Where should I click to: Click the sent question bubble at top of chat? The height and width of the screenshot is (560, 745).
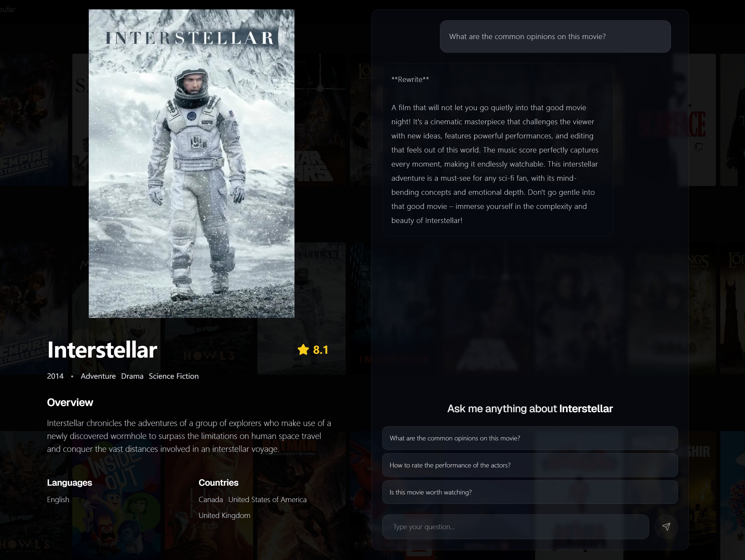[555, 36]
